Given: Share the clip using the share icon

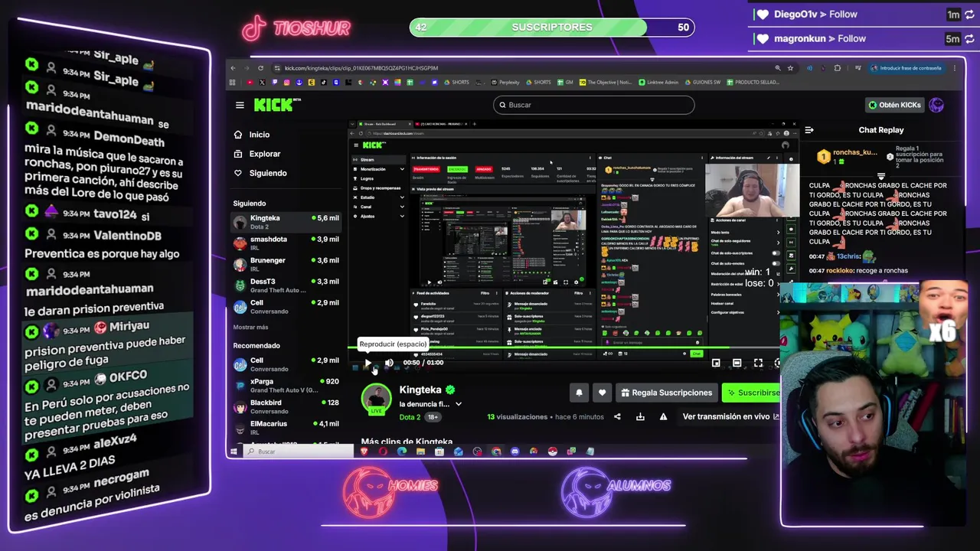Looking at the screenshot, I should [617, 417].
